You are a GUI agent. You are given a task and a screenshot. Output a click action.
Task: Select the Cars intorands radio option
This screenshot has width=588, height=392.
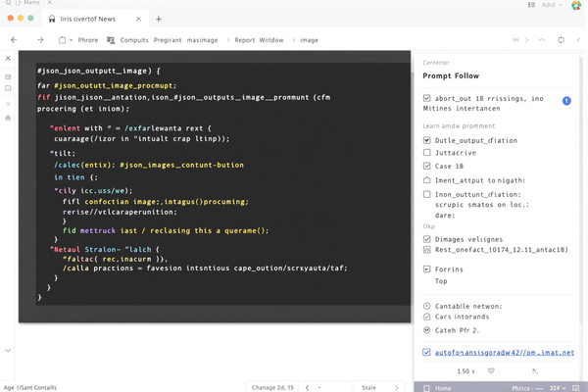pos(426,318)
